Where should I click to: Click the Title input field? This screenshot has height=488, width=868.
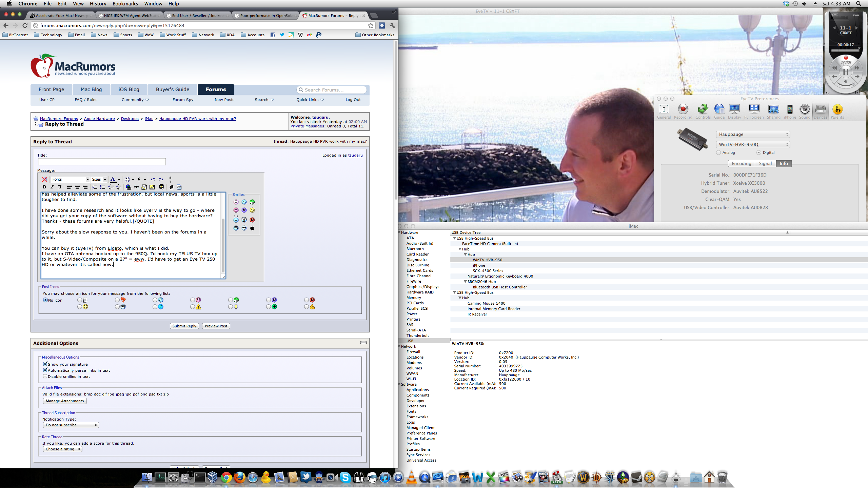tap(102, 162)
